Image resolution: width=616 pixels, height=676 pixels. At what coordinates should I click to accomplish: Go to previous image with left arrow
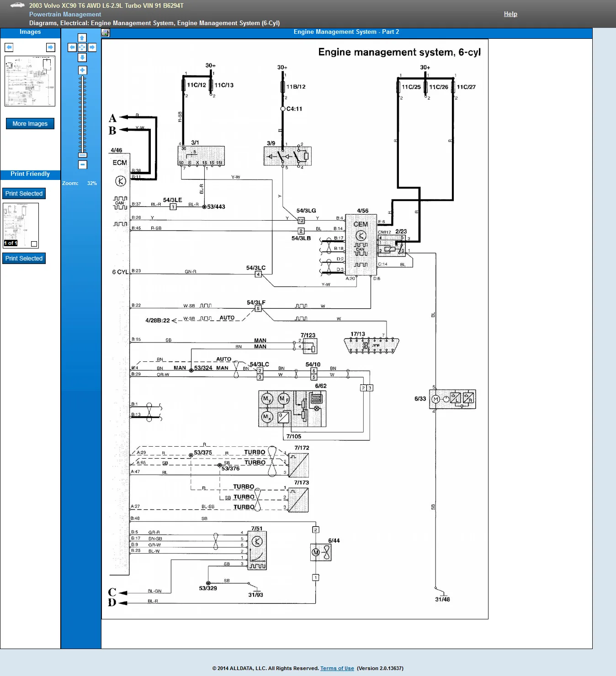click(x=9, y=47)
